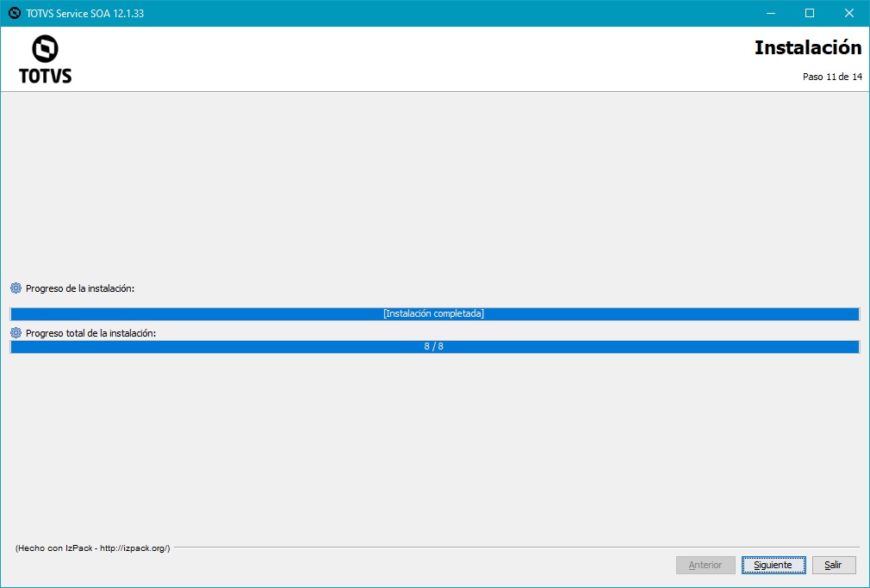Minimize the installer window
Image resolution: width=870 pixels, height=588 pixels.
(x=771, y=13)
